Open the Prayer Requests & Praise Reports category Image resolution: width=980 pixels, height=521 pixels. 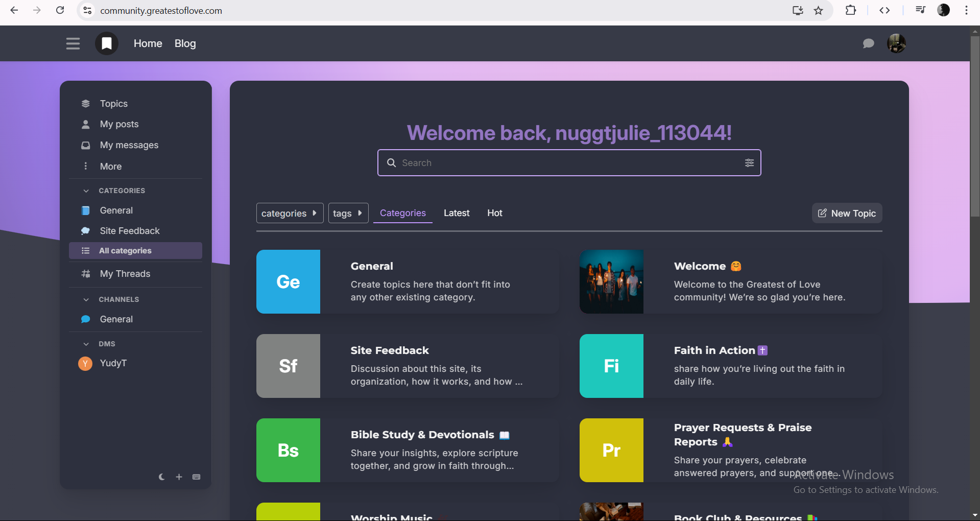(731, 450)
